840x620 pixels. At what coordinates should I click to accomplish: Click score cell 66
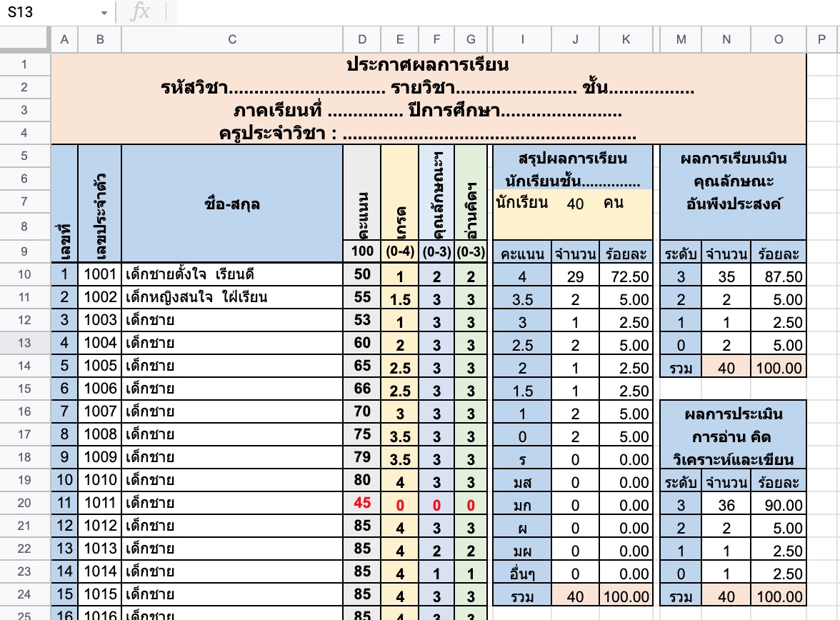[362, 389]
